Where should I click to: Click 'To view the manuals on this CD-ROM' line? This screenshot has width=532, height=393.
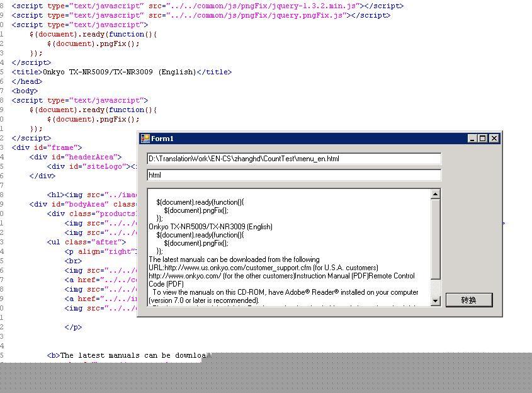click(x=285, y=292)
